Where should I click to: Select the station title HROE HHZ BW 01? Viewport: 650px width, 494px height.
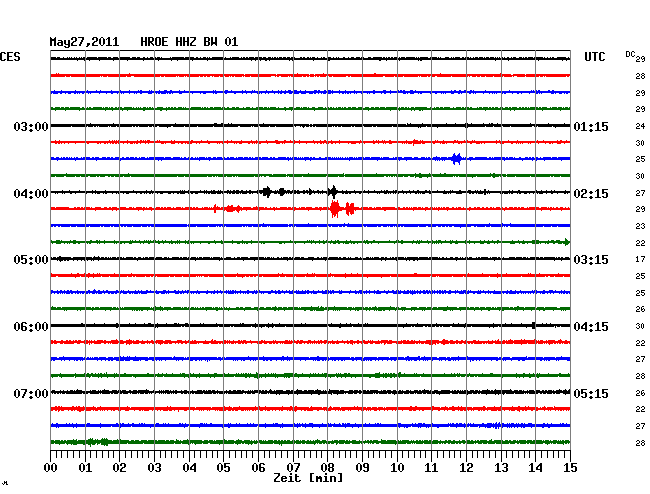(x=189, y=42)
